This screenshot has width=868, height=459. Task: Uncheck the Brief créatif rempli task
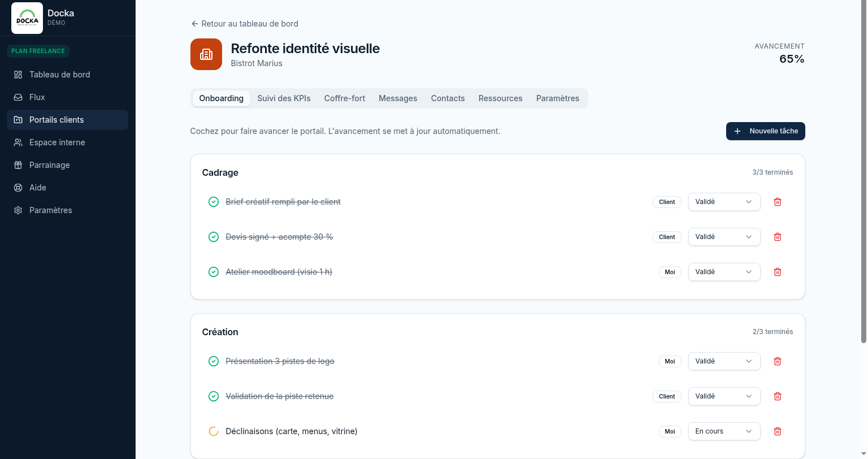point(214,202)
